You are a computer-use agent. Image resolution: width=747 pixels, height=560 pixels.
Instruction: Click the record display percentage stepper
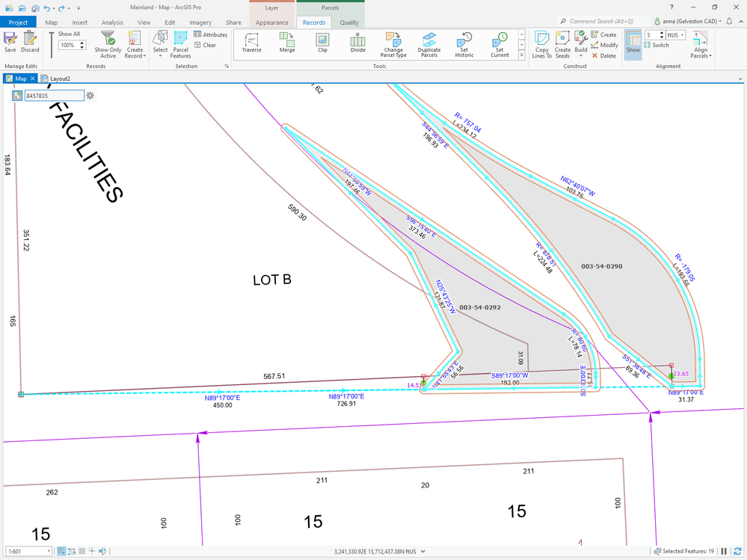pyautogui.click(x=82, y=46)
